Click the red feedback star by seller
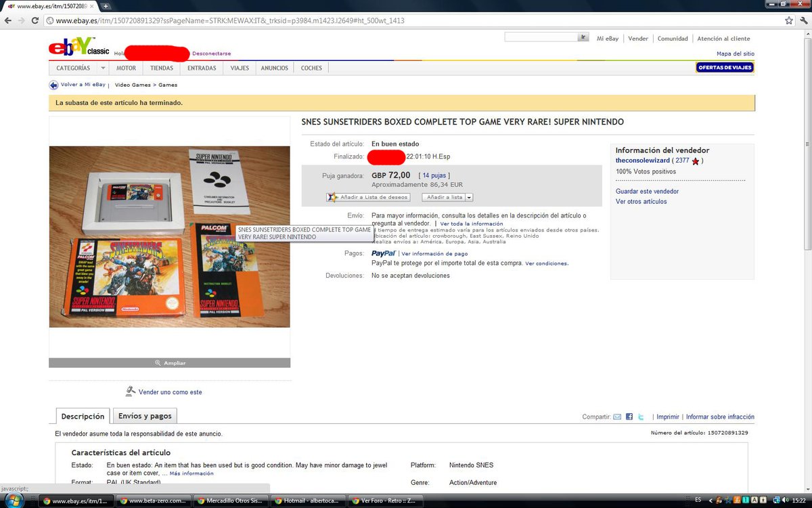The image size is (812, 508). click(x=695, y=161)
